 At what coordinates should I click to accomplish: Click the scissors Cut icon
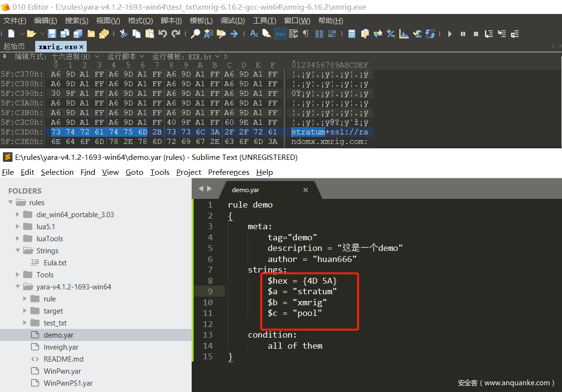(x=123, y=34)
